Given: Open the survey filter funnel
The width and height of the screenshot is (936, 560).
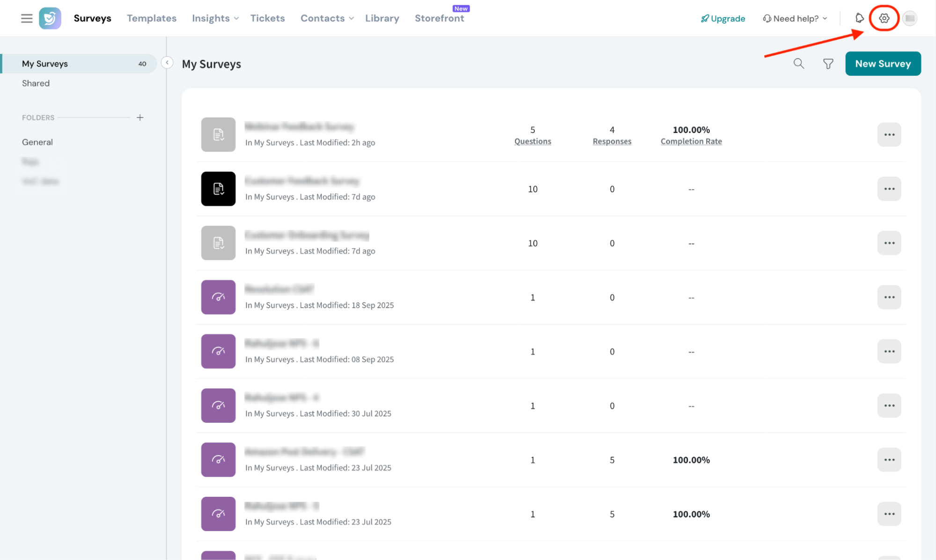Looking at the screenshot, I should (x=828, y=64).
